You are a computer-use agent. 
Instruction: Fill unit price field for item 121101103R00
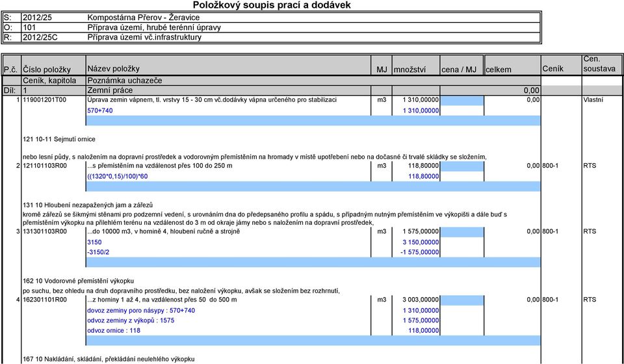pyautogui.click(x=462, y=166)
